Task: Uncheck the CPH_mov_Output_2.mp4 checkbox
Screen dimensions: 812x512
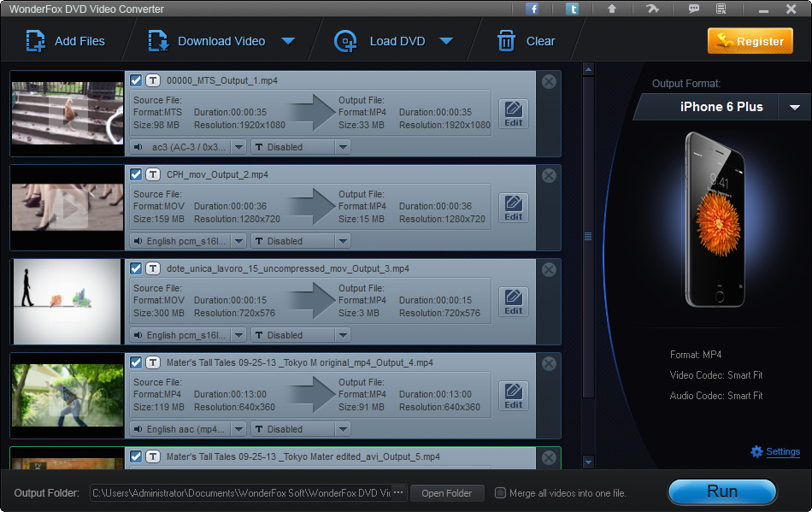Action: 136,174
